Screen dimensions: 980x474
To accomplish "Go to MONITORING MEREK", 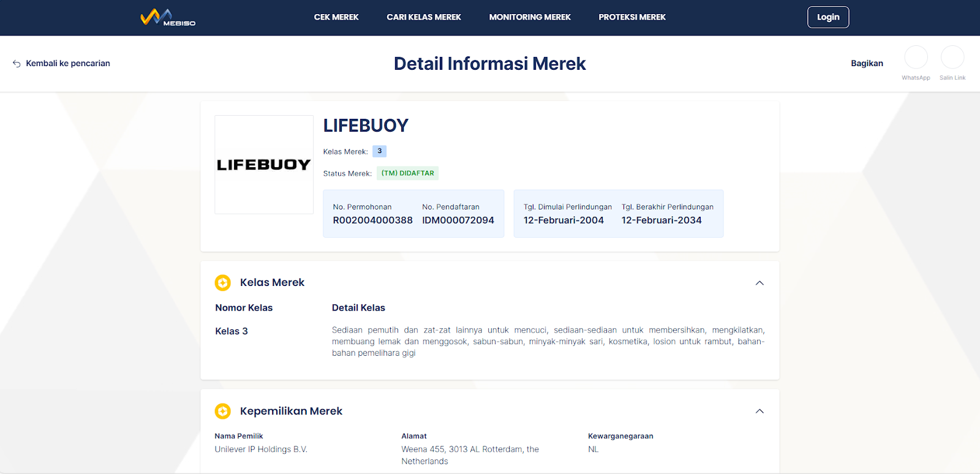I will tap(530, 17).
